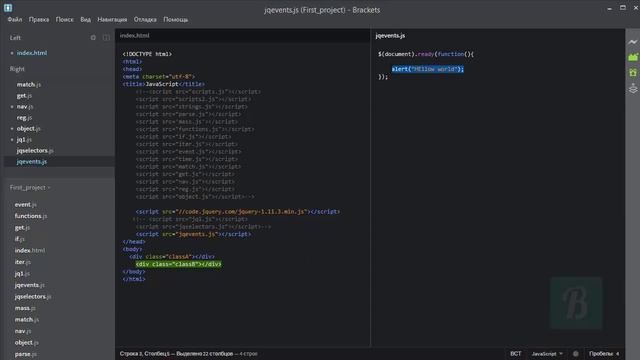Click the Live Preview lightning icon
Viewport: 640px width, 360px height.
(633, 42)
